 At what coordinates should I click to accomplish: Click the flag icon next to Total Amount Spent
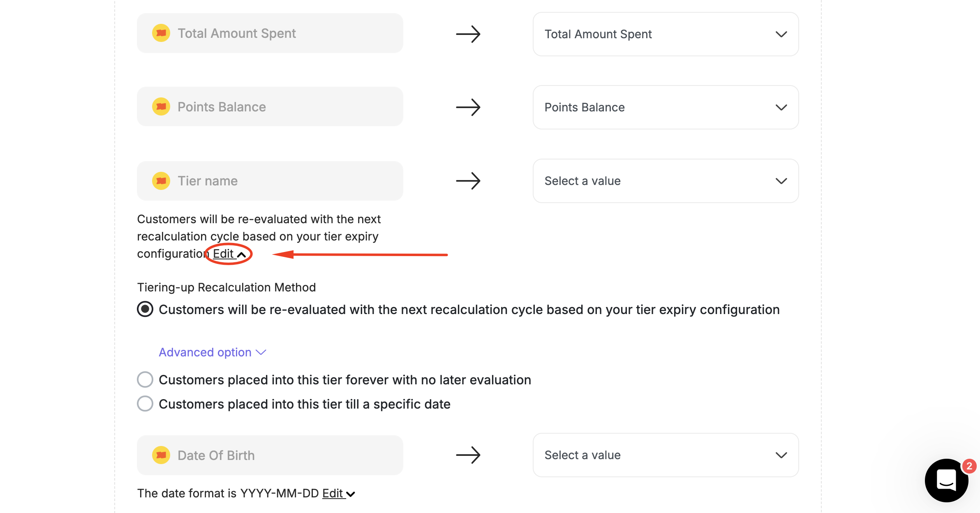[162, 33]
